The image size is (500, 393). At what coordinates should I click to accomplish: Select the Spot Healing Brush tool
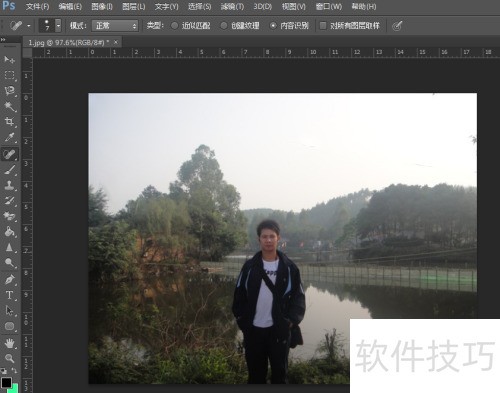coord(9,154)
